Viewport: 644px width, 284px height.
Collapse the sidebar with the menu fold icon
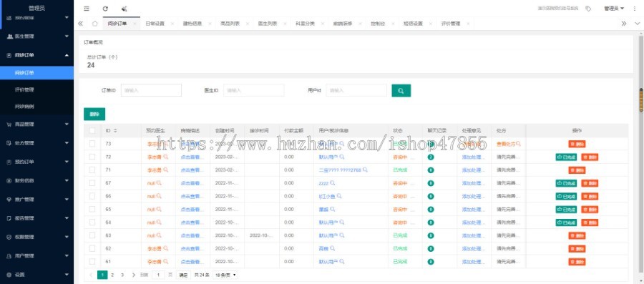pos(87,8)
